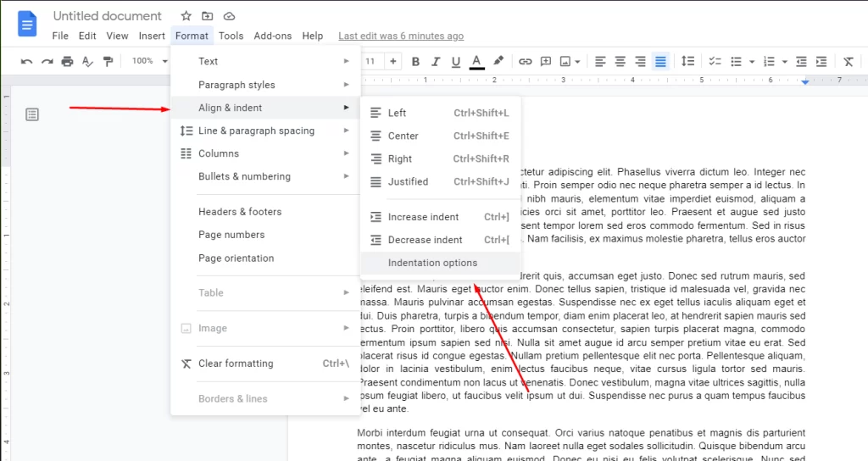Open Indentation options

[441, 263]
